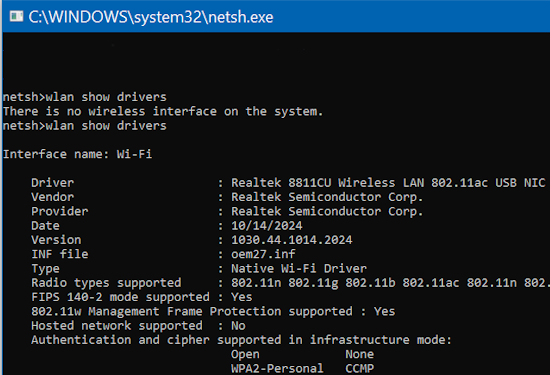Click the 'INF file' row label
Image resolution: width=550 pixels, height=375 pixels.
(60, 254)
